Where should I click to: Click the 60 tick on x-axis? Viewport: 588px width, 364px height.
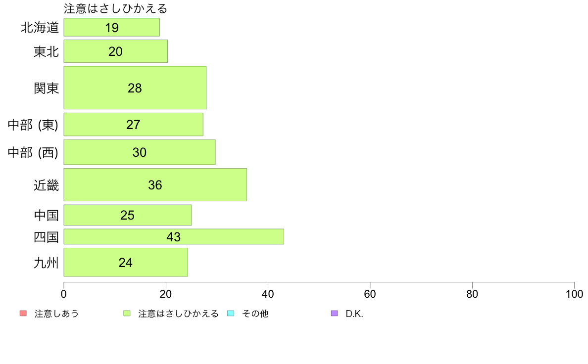[370, 294]
